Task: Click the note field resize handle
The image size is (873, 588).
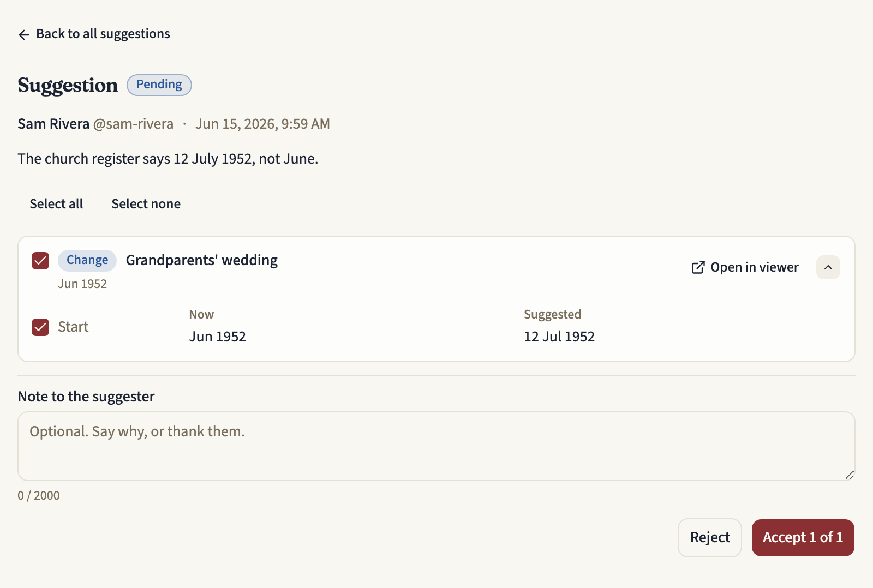Action: click(x=850, y=475)
